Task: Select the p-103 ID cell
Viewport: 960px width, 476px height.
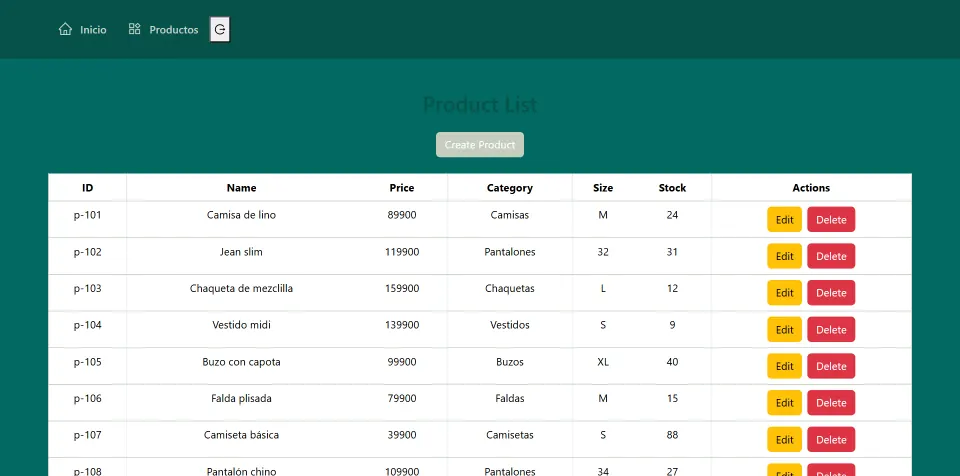Action: (x=88, y=293)
